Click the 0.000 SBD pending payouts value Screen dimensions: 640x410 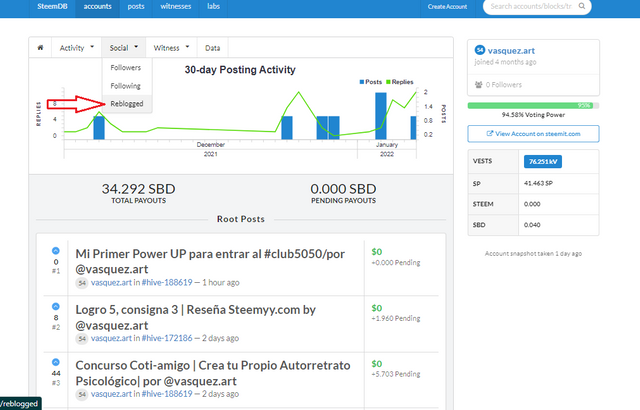click(343, 189)
